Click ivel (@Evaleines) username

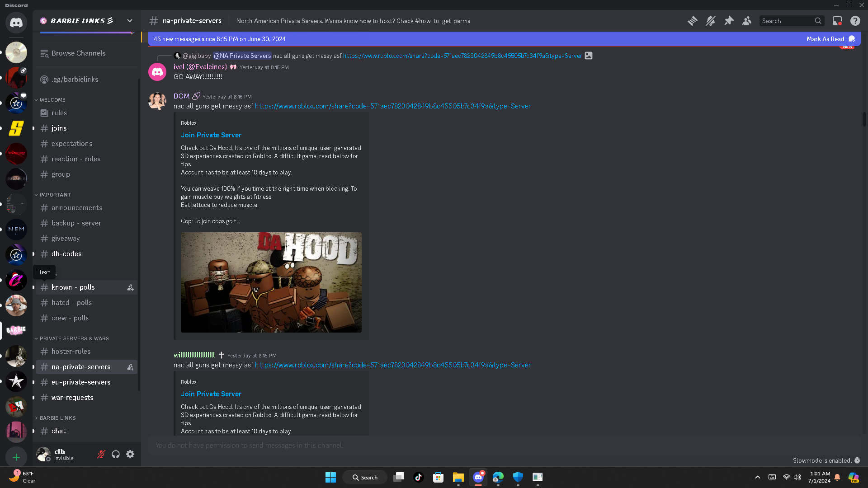click(200, 67)
